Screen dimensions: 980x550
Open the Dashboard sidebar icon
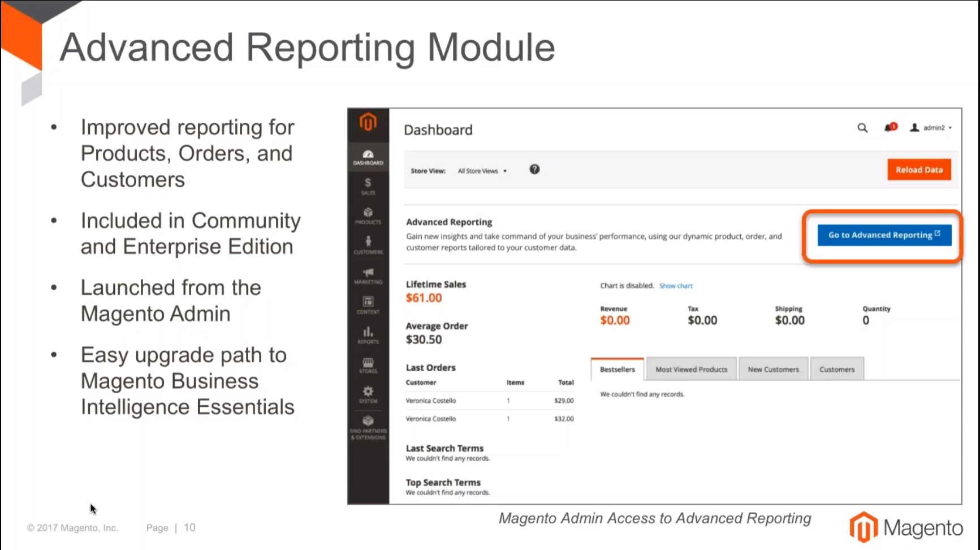368,157
